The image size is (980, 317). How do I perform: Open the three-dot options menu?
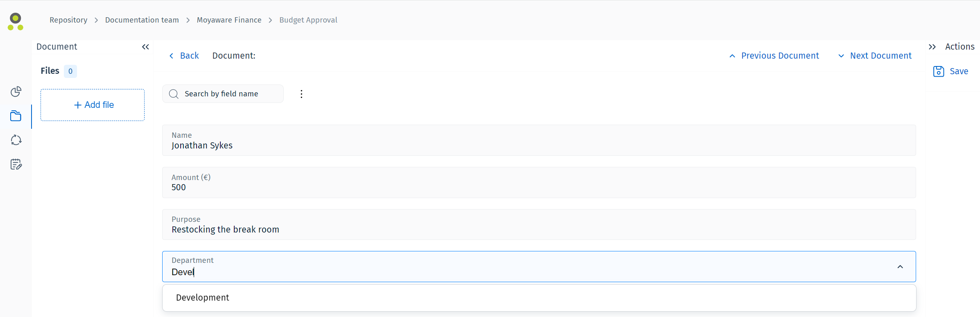301,94
